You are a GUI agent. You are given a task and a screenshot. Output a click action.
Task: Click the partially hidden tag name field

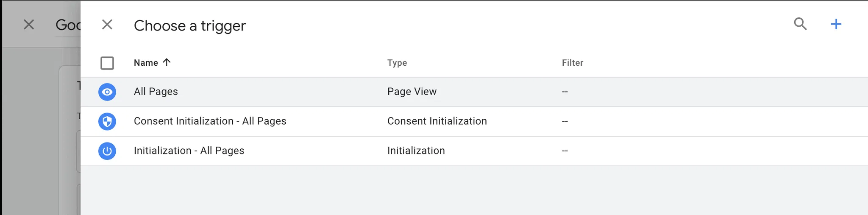68,25
